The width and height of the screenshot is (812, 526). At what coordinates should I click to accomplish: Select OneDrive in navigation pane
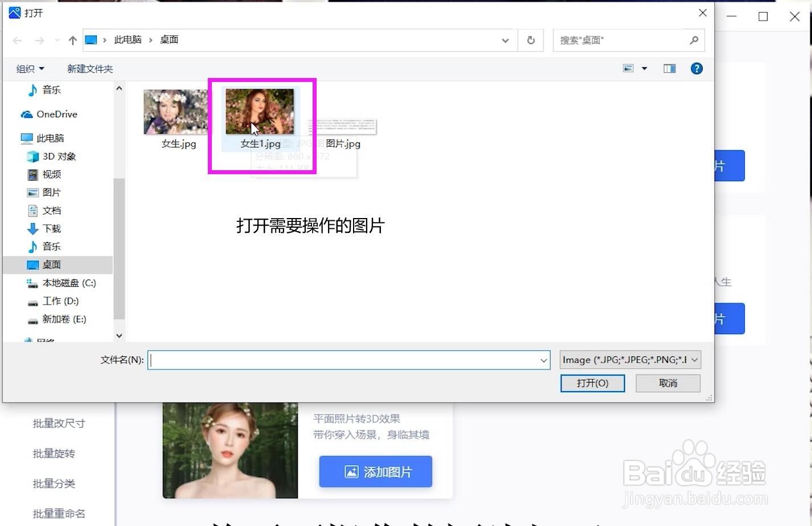point(49,114)
